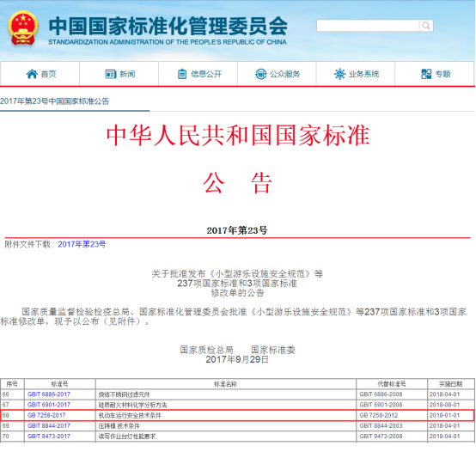
Task: Download attachment 2017年第23号 link
Action: point(82,244)
